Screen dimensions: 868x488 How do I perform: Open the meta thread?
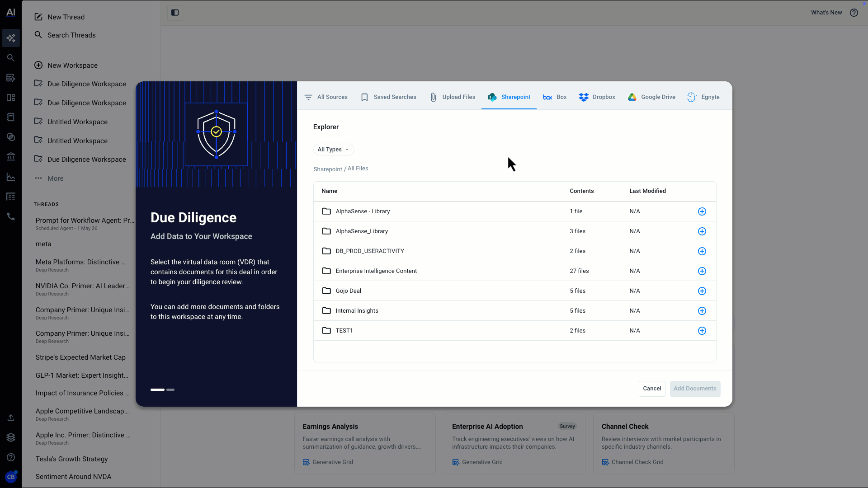43,244
